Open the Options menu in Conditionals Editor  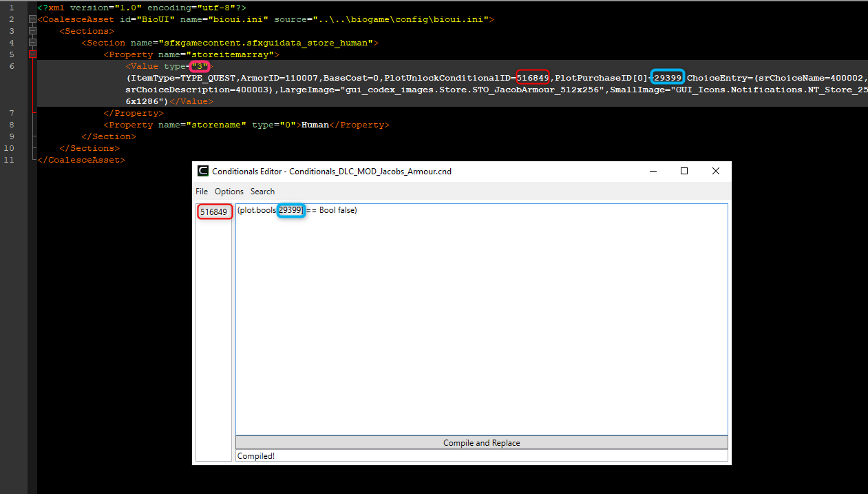pyautogui.click(x=229, y=192)
